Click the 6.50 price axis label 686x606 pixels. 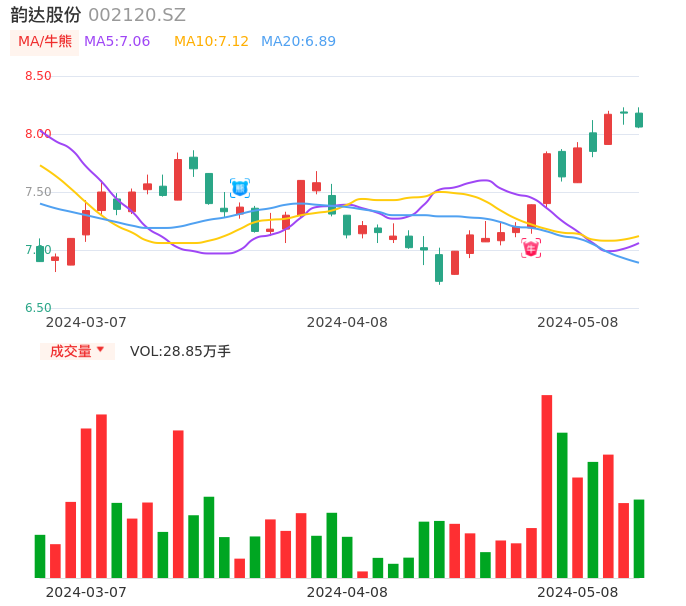point(38,308)
